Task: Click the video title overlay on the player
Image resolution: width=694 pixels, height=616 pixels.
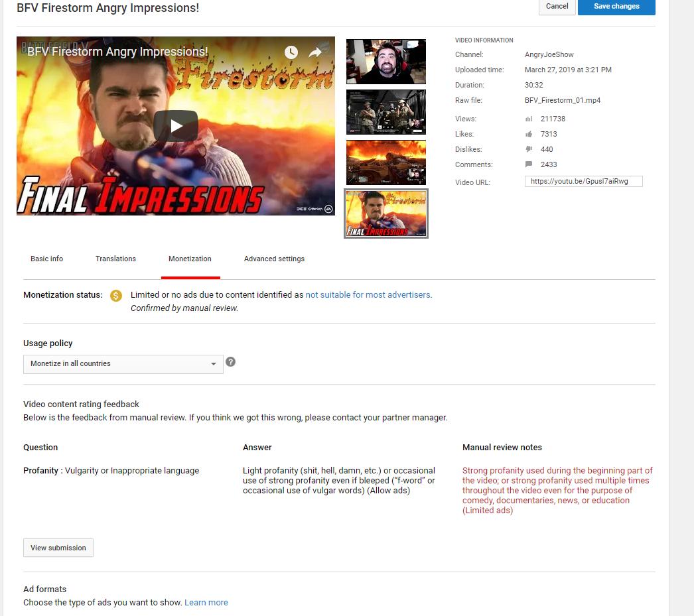Action: 117,52
